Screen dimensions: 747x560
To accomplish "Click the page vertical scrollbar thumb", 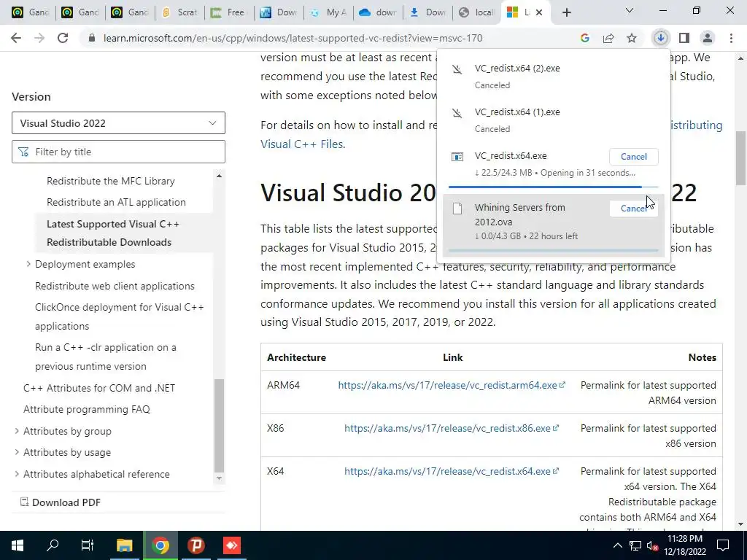I will coord(740,158).
